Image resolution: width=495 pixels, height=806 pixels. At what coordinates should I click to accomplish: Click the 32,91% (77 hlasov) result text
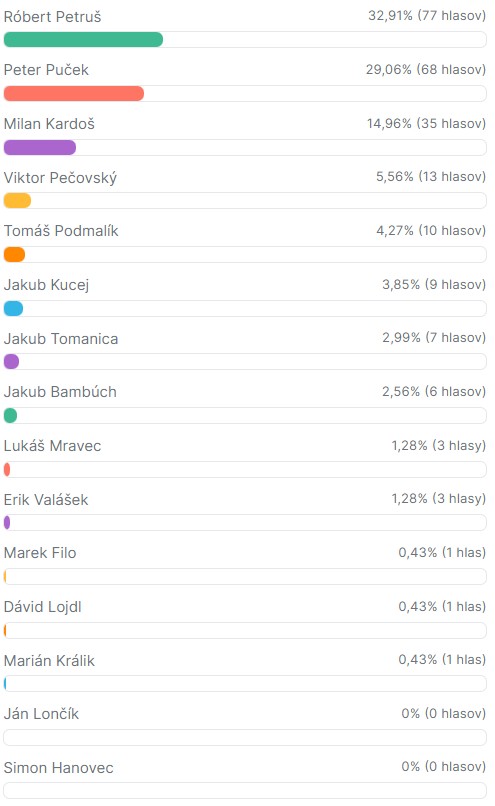427,15
